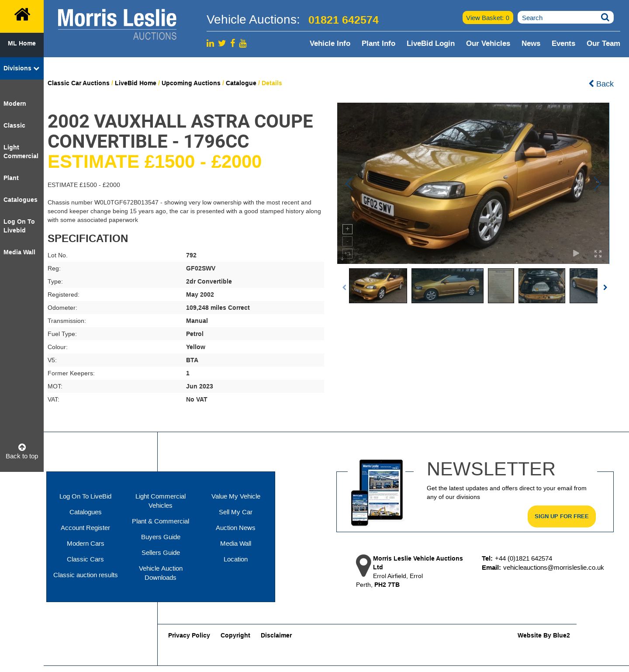Go Back using the chevron link
The image size is (629, 672).
601,83
